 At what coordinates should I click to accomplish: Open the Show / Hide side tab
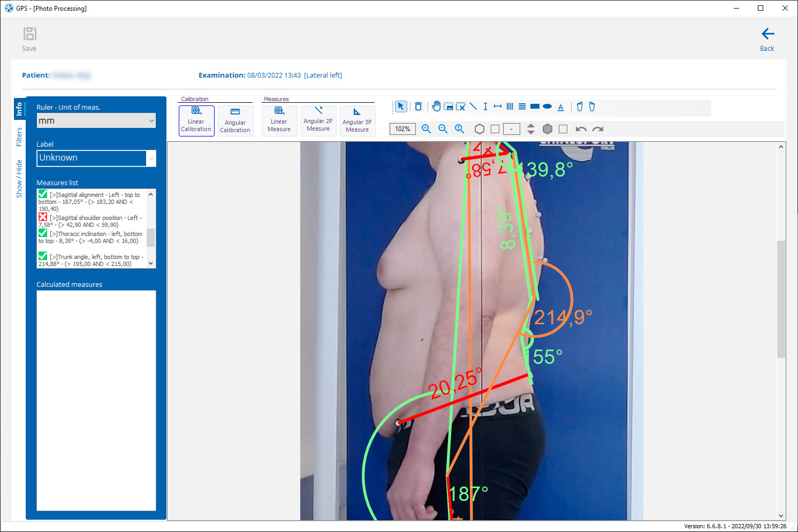click(19, 179)
